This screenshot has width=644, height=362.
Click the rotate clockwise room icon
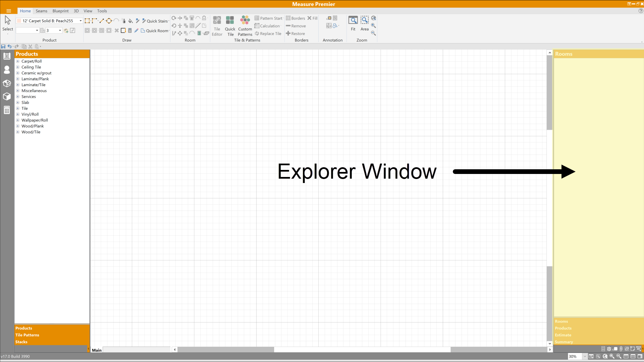pos(174,18)
